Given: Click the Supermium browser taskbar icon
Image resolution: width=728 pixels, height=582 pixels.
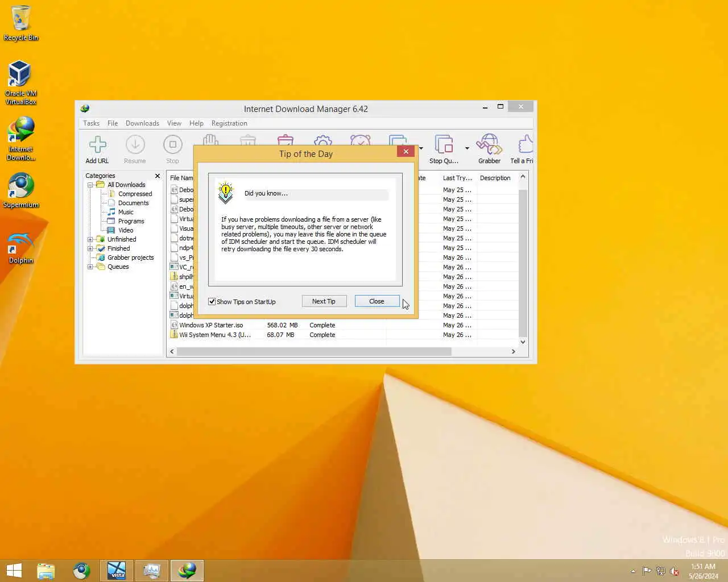Looking at the screenshot, I should point(81,571).
